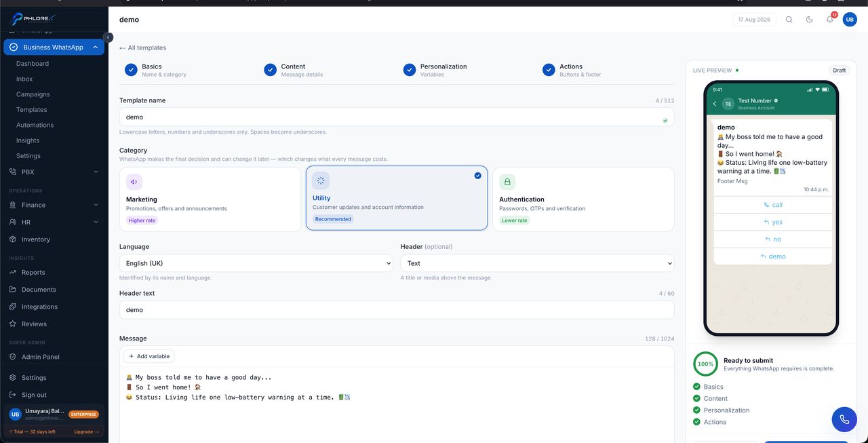The width and height of the screenshot is (868, 443).
Task: Open the Automations sidebar item
Action: click(x=35, y=126)
